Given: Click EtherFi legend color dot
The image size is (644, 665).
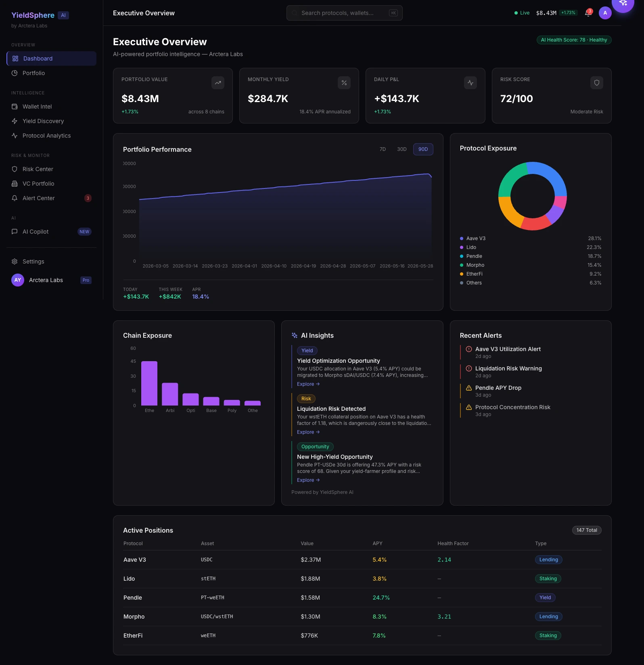Looking at the screenshot, I should coord(462,274).
